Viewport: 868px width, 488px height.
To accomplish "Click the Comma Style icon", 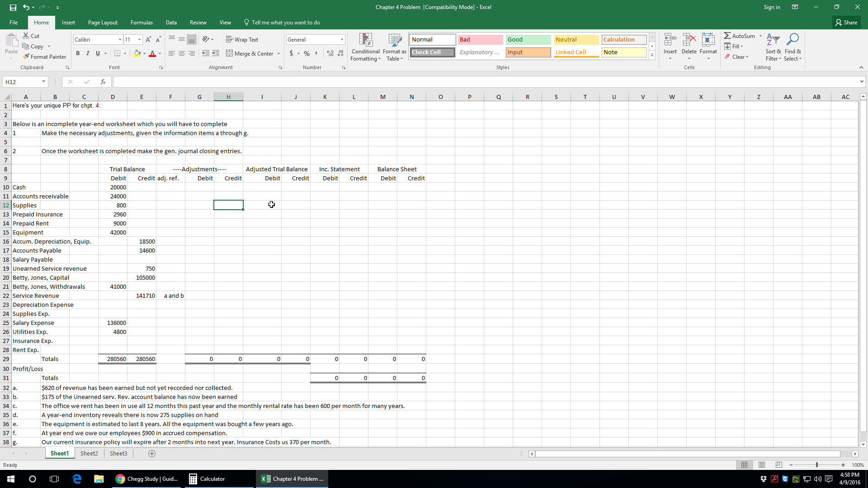I will pos(316,53).
